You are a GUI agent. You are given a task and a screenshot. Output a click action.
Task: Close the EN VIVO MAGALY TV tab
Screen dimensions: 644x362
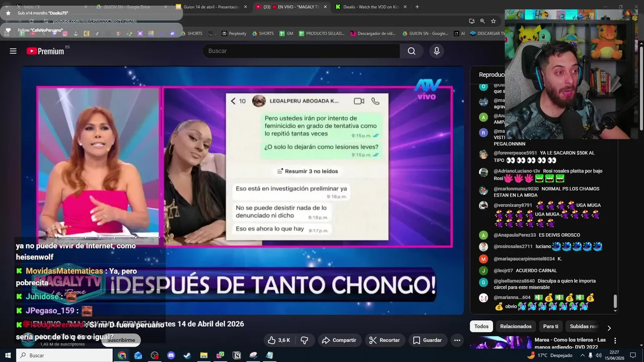tap(325, 7)
